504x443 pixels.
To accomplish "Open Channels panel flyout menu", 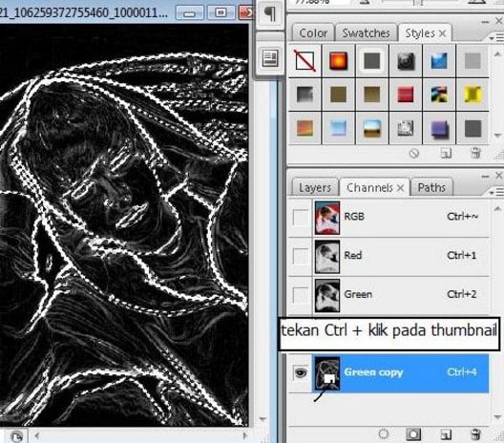I will coord(496,192).
